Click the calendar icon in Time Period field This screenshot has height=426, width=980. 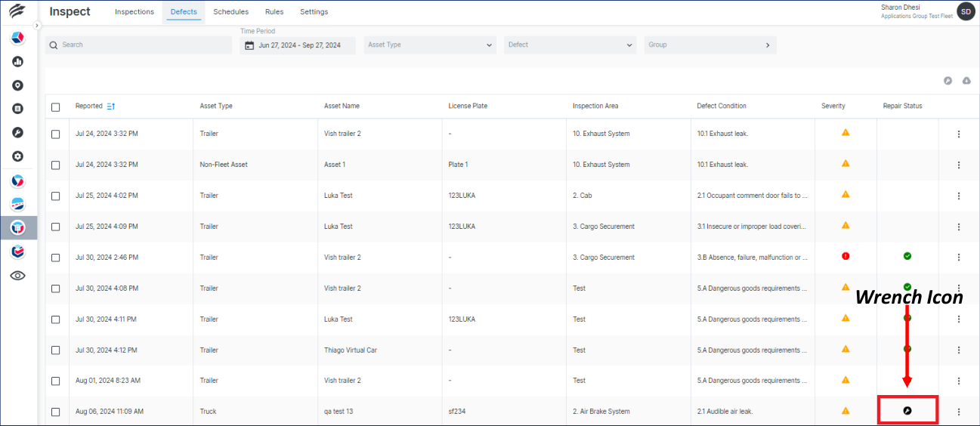249,45
